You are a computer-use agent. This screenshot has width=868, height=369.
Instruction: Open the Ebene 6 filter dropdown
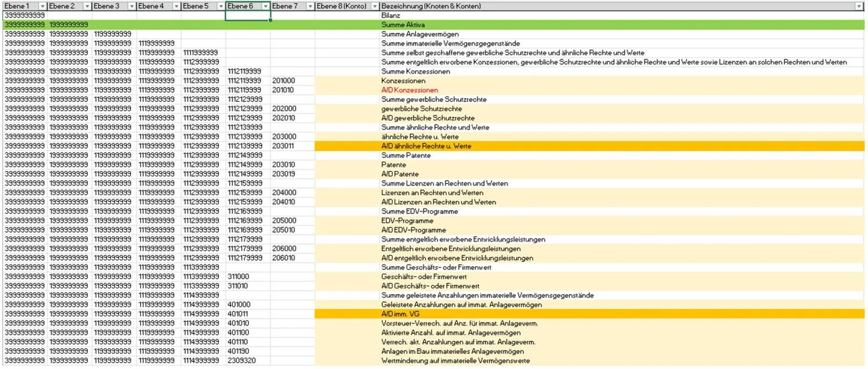(266, 7)
